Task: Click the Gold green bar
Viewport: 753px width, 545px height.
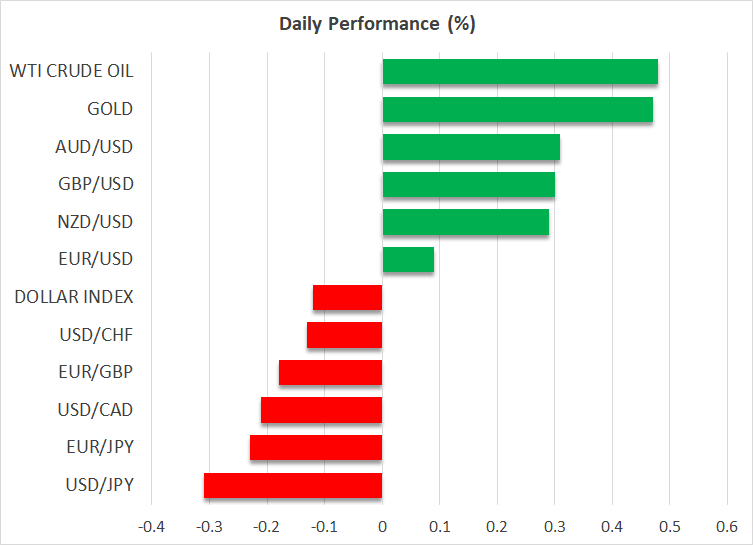Action: point(517,109)
